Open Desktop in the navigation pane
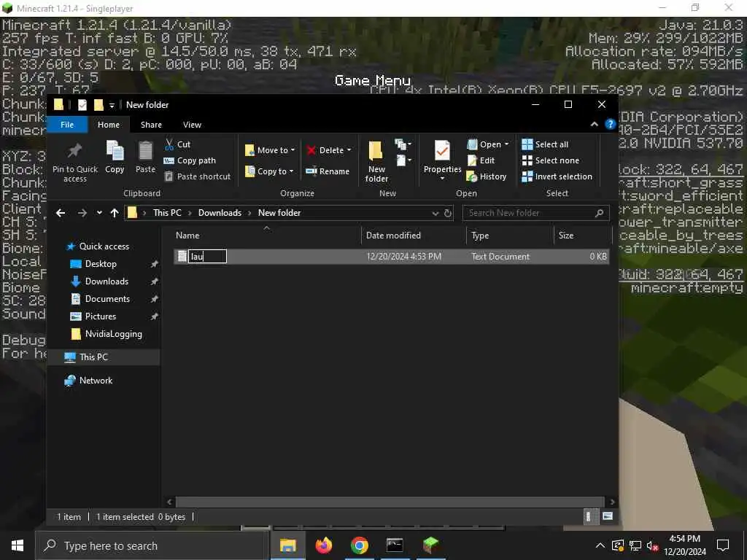 click(x=101, y=264)
